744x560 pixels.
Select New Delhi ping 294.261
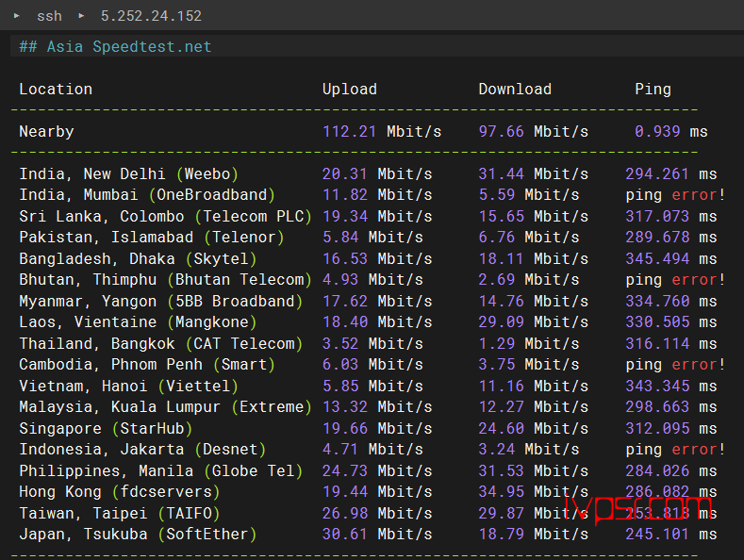(657, 173)
